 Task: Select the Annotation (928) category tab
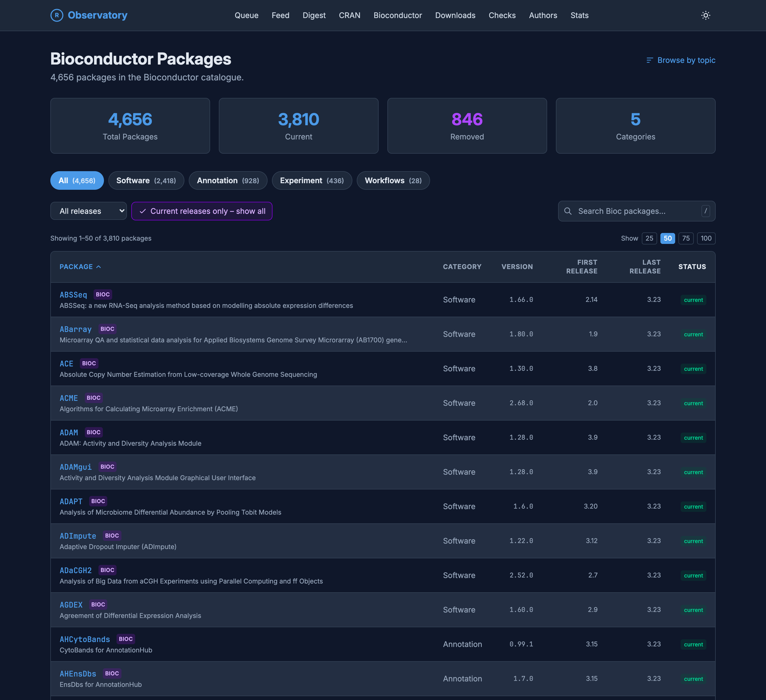228,181
